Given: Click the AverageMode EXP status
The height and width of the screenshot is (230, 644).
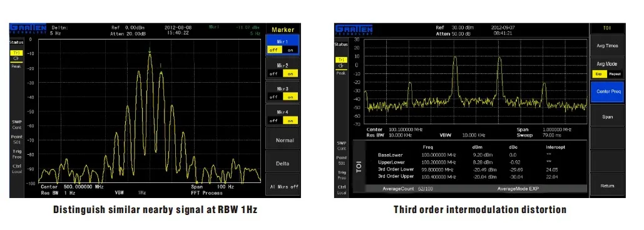Looking at the screenshot, I should [x=518, y=189].
